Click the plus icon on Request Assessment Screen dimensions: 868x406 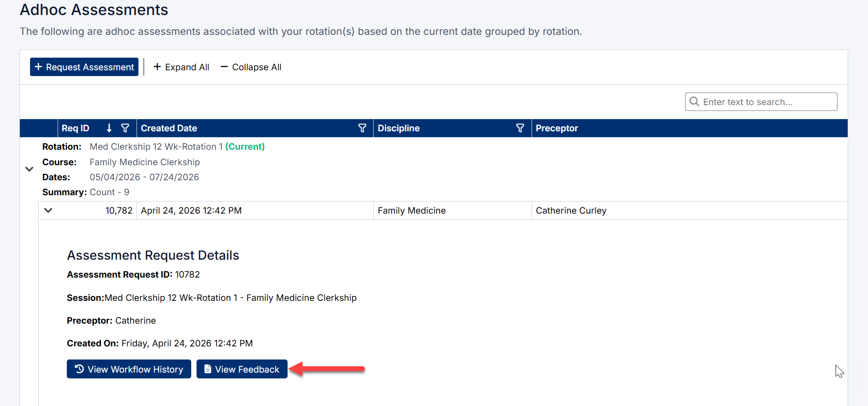click(39, 67)
